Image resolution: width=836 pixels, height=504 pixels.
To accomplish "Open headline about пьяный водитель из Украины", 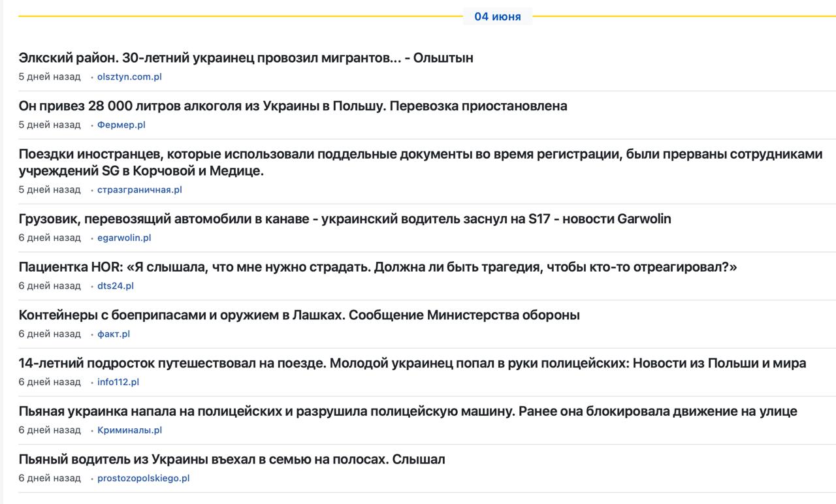I will [x=232, y=460].
